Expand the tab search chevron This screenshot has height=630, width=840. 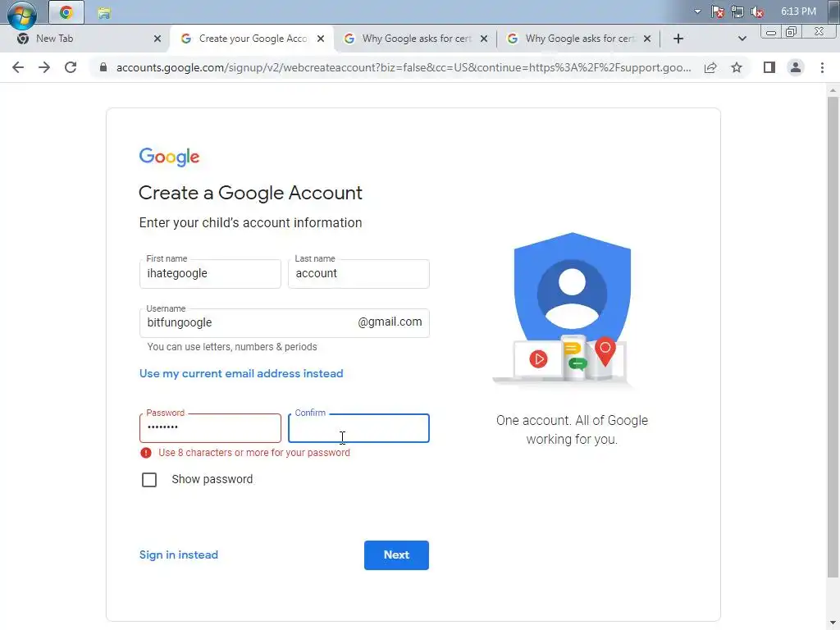[742, 39]
